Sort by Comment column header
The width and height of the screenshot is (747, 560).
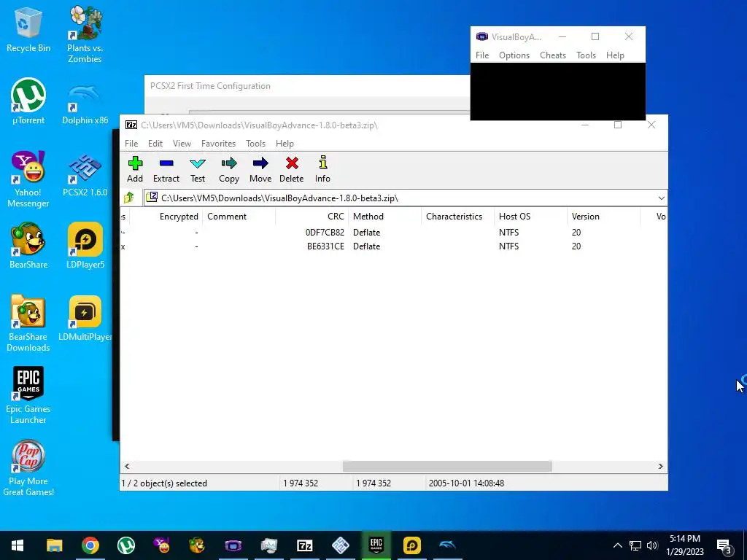tap(239, 216)
